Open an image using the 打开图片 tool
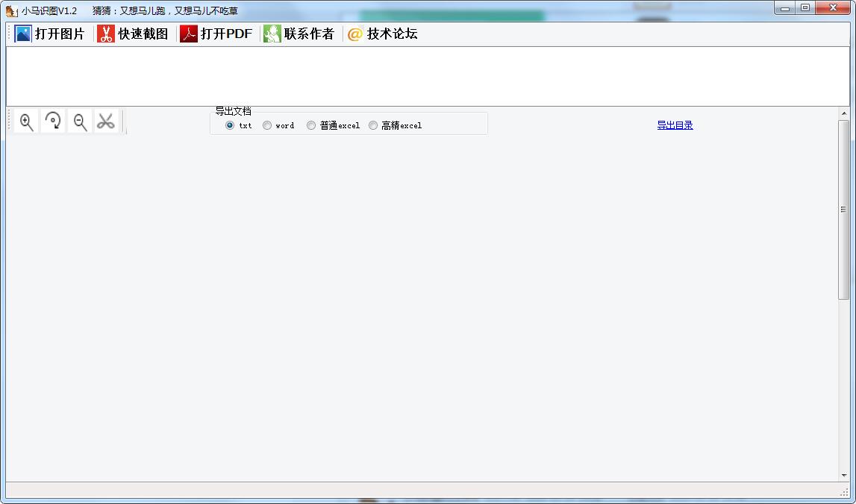The image size is (856, 504). pos(49,33)
